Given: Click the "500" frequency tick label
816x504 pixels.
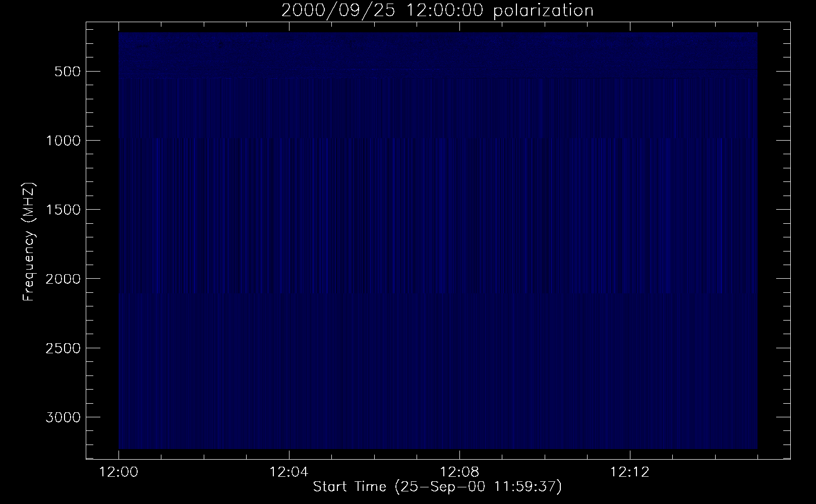Looking at the screenshot, I should click(x=69, y=72).
